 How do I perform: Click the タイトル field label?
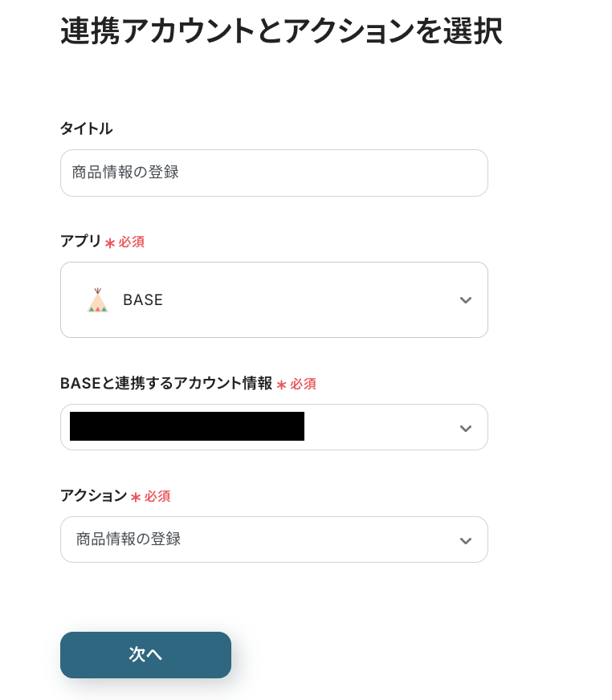point(86,128)
